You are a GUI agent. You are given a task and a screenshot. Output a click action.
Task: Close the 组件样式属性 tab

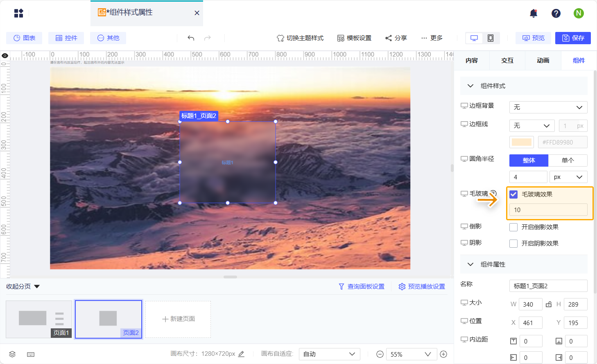point(197,13)
